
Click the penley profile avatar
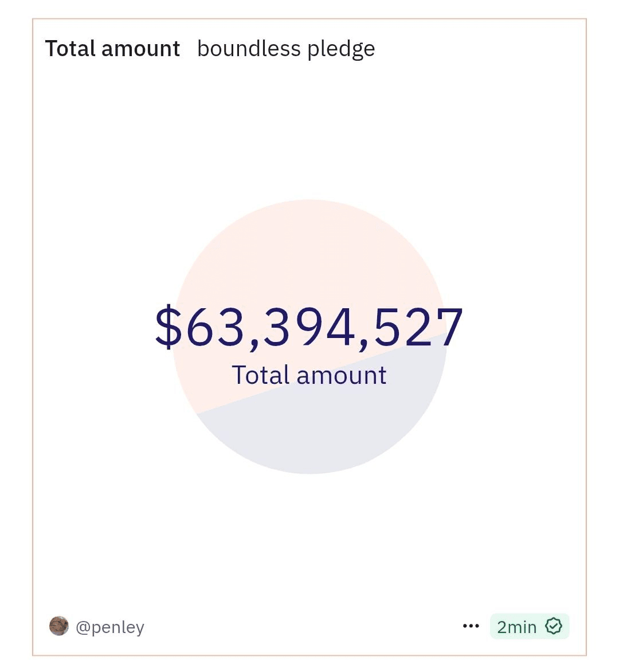pyautogui.click(x=58, y=626)
